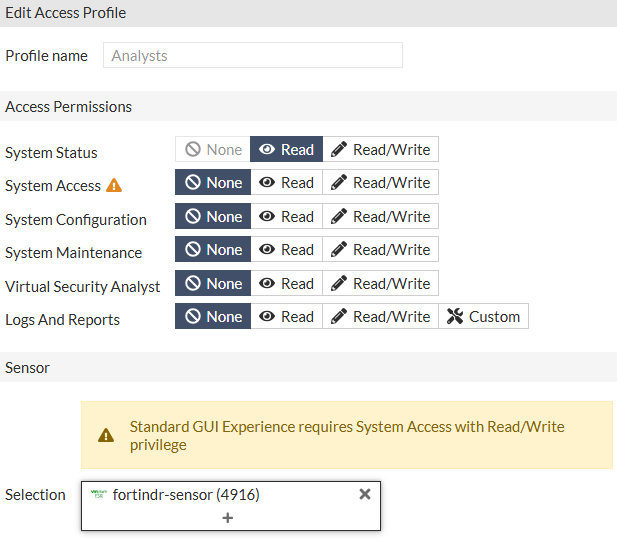The height and width of the screenshot is (549, 617).
Task: Click the Virtual Security Analyst label
Action: coord(83,287)
